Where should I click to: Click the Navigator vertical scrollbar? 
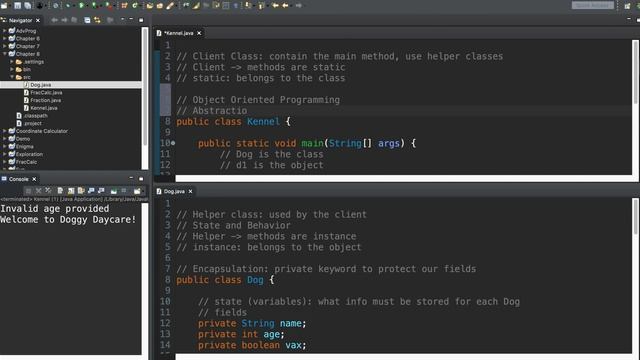[x=144, y=87]
